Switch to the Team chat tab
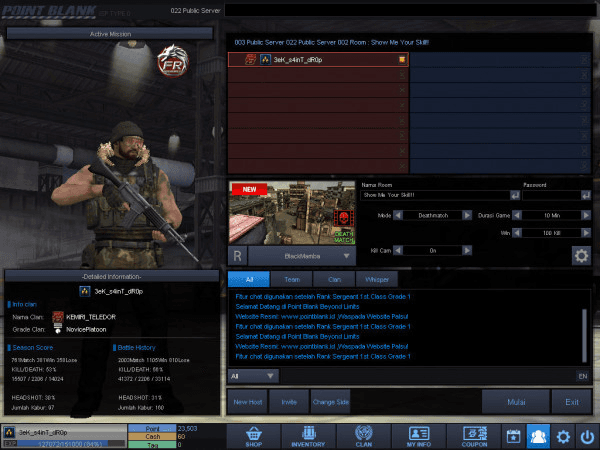This screenshot has width=600, height=450. (x=292, y=280)
